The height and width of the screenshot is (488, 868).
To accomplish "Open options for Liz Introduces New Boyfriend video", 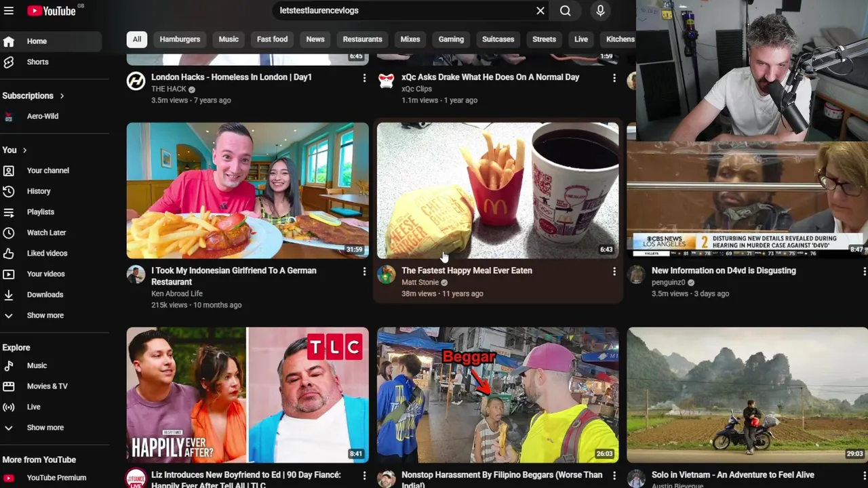I will tap(364, 476).
